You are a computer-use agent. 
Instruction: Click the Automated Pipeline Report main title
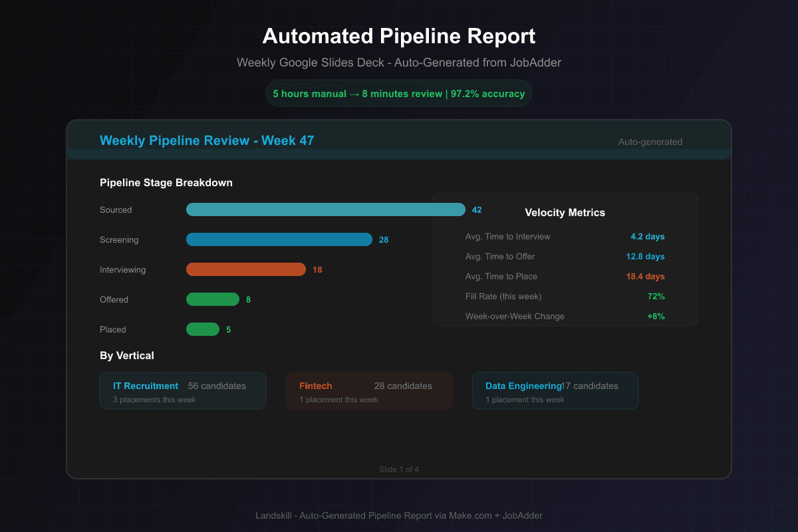399,36
